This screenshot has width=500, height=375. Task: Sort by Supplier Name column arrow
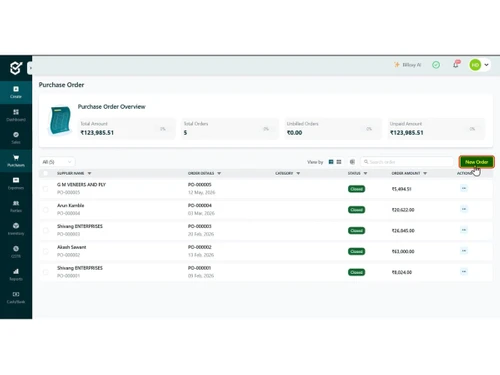coord(89,173)
